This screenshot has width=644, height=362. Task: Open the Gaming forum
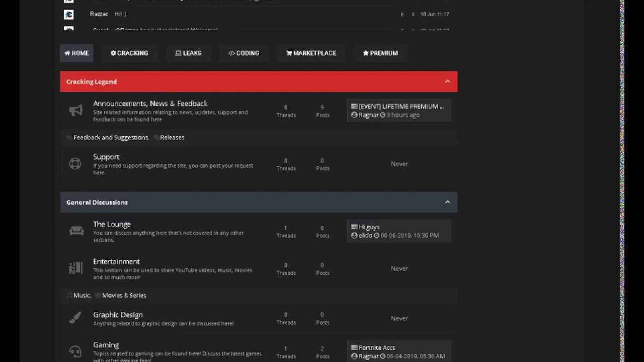pyautogui.click(x=106, y=345)
